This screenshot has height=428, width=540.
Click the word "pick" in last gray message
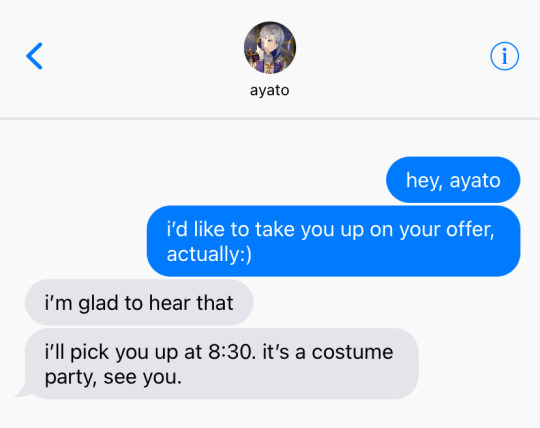pyautogui.click(x=90, y=353)
